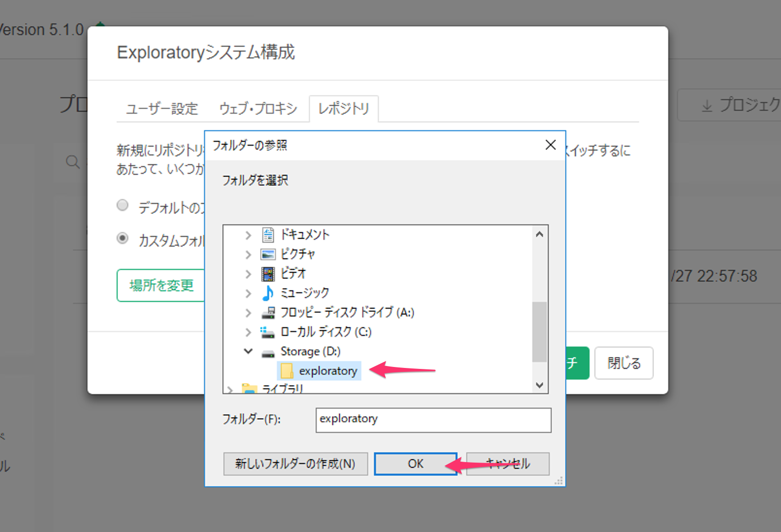
Task: Click the Pictures (ピクチャ) folder icon
Action: pos(268,254)
